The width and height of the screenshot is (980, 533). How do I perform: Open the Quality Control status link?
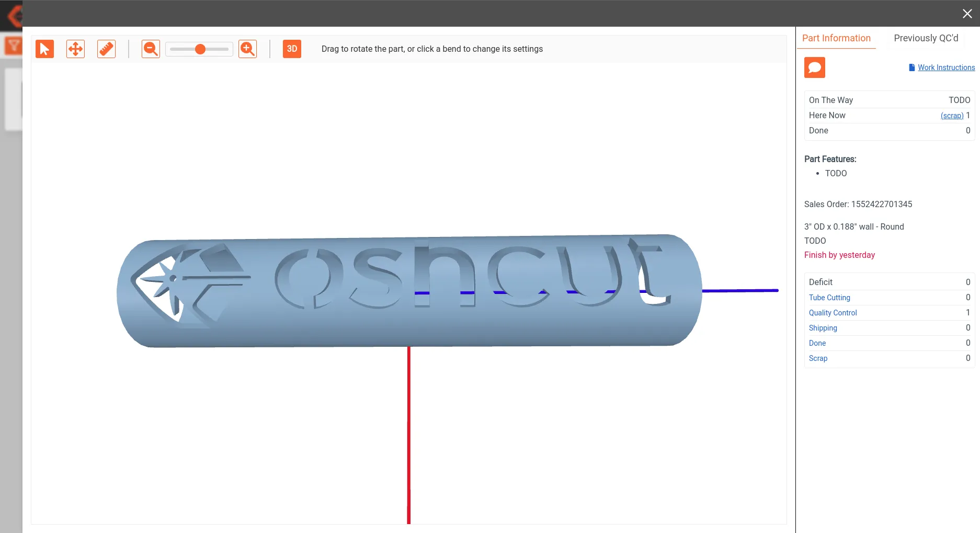coord(833,313)
